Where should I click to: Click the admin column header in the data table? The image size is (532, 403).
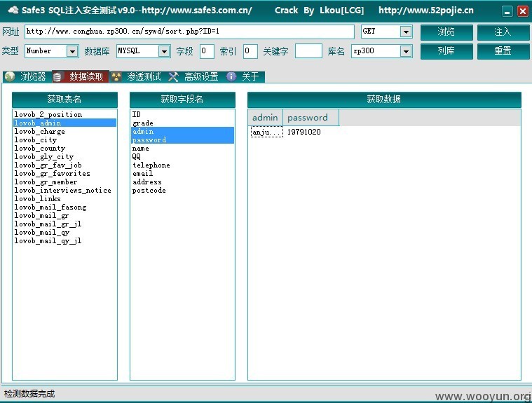[266, 118]
